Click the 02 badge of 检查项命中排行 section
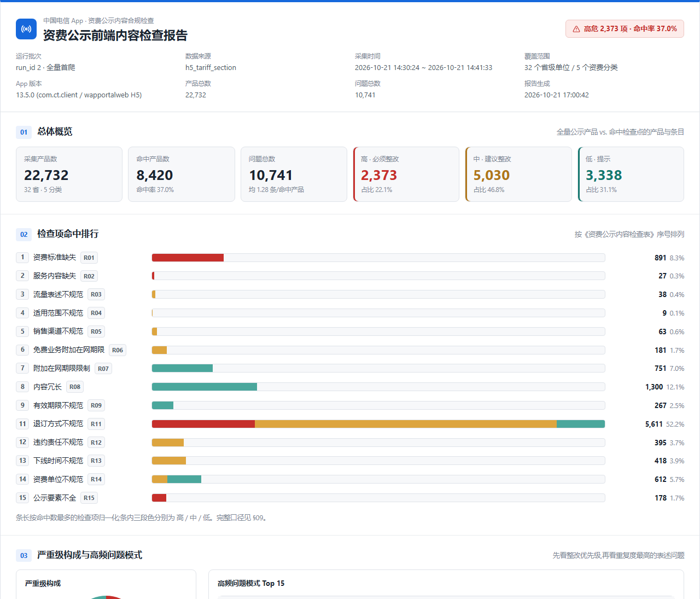Screen dimensions: 700x599 click(x=24, y=234)
